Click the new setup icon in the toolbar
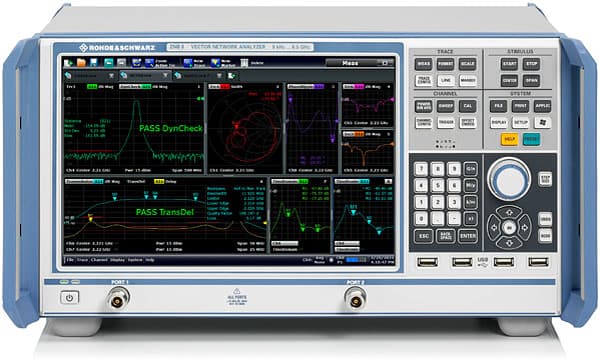This screenshot has width=600, height=361. [68, 62]
